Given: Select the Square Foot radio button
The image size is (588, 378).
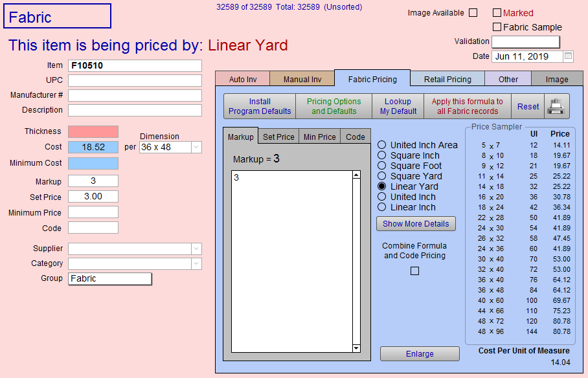Looking at the screenshot, I should (x=382, y=166).
